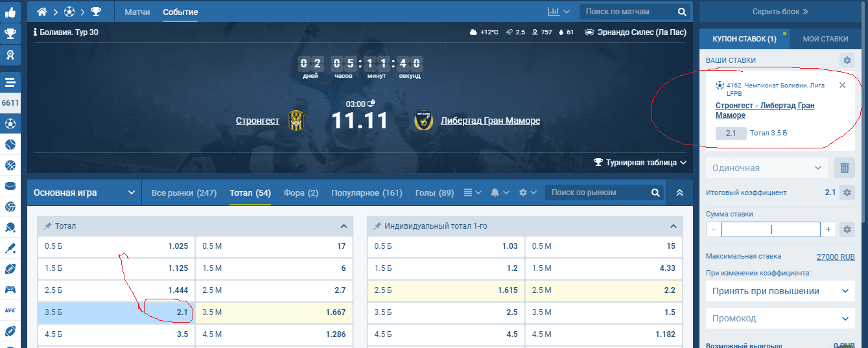Select individual total 2.5 Б odds 1.615
Viewport: 868px width, 348px height.
(x=445, y=290)
